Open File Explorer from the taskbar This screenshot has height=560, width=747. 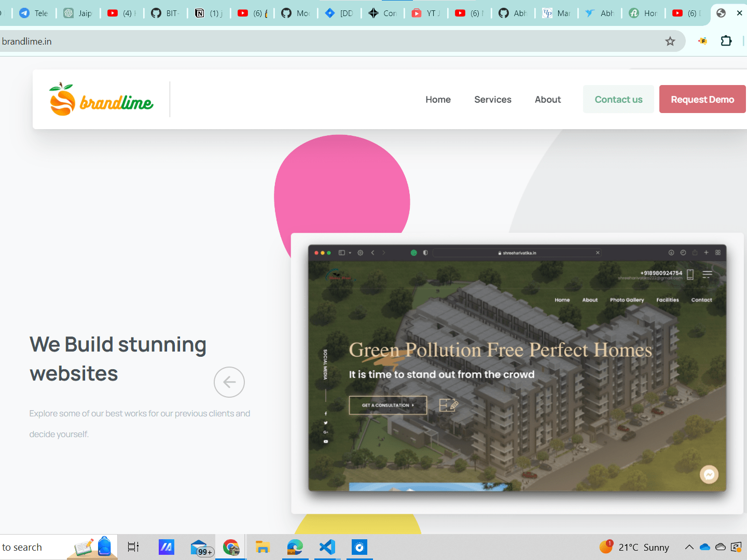point(262,547)
